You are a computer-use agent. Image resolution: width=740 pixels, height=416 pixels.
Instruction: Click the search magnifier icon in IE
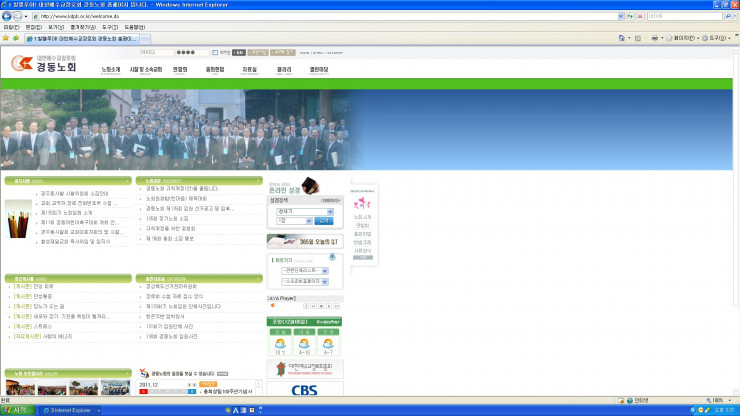coord(728,16)
